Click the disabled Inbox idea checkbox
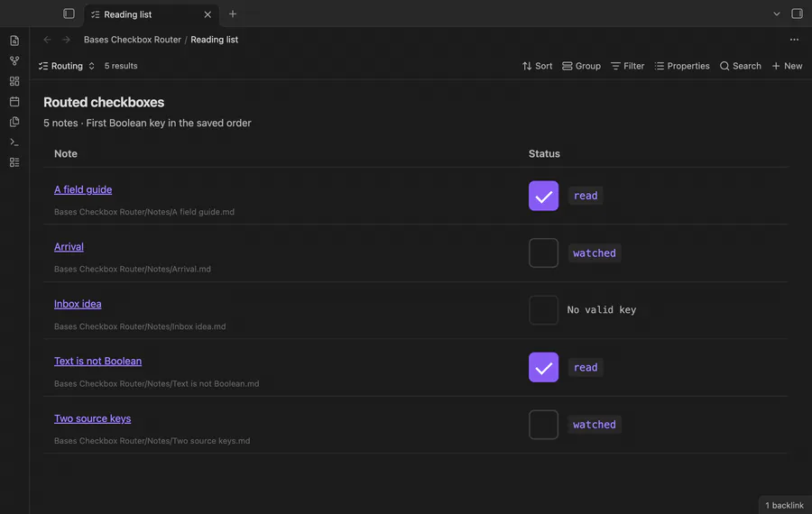 tap(543, 310)
